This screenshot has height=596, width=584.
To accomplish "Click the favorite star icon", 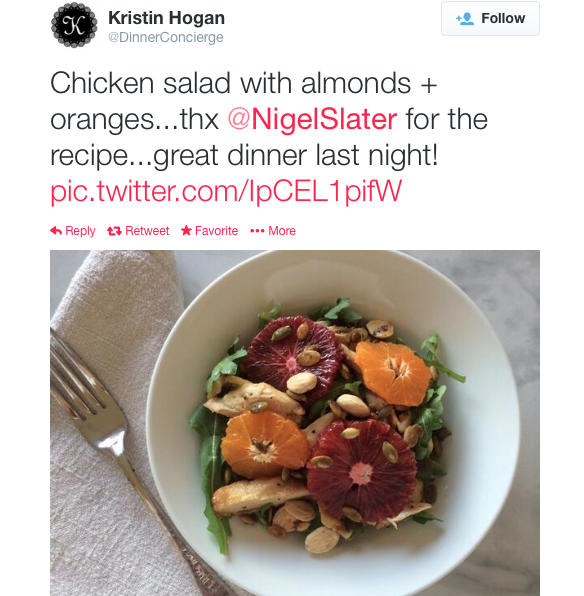I will 186,230.
